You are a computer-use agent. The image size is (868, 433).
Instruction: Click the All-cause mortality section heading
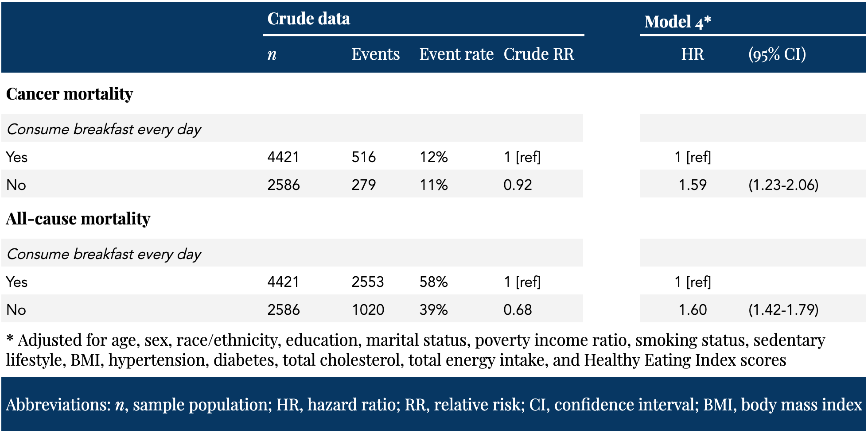(x=78, y=219)
